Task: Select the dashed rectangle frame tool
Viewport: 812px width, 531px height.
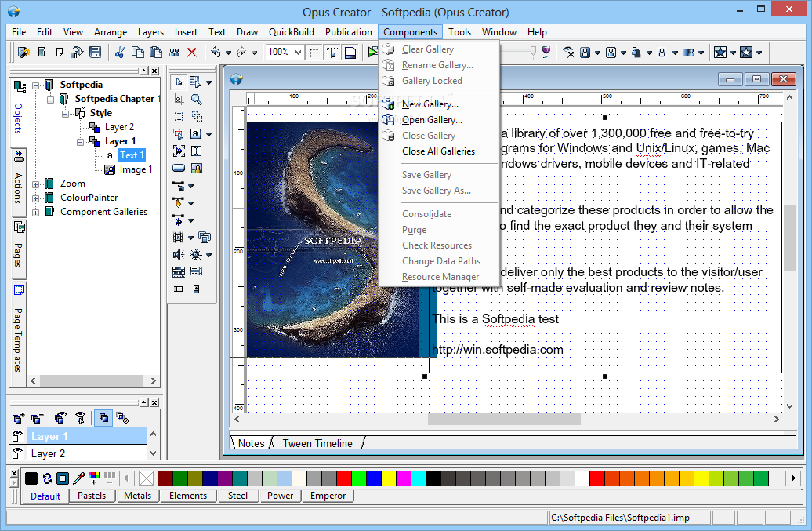Action: coord(179,116)
